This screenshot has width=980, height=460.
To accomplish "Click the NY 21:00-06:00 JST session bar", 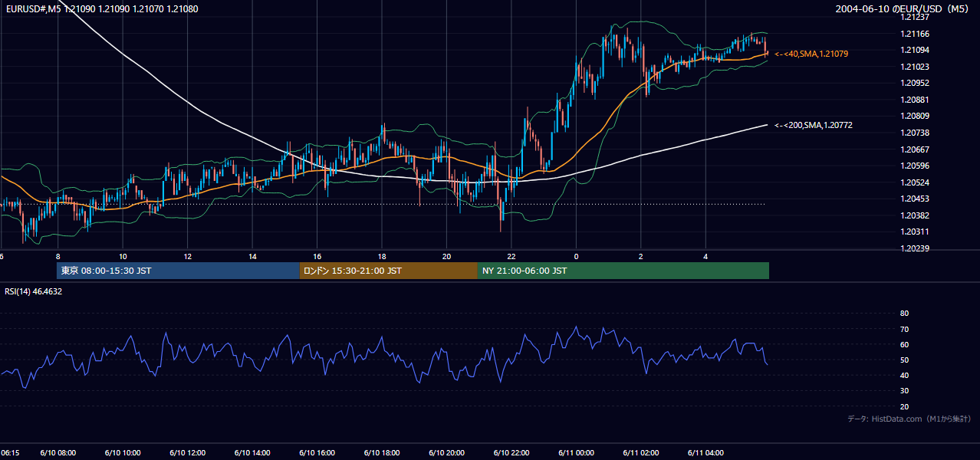I will click(623, 271).
